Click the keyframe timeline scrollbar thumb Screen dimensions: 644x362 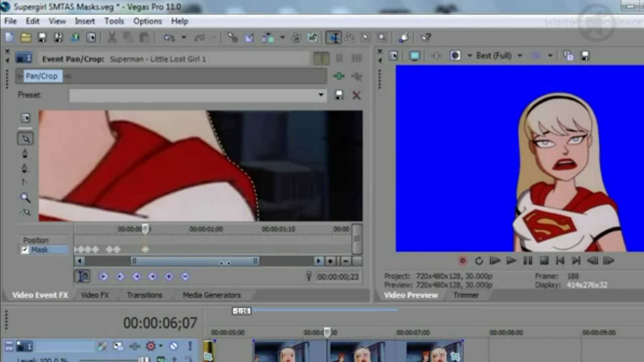pos(195,261)
